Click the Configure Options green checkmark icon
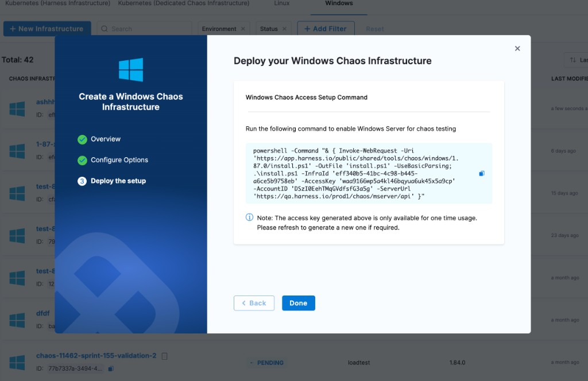Image resolution: width=588 pixels, height=381 pixels. tap(82, 160)
